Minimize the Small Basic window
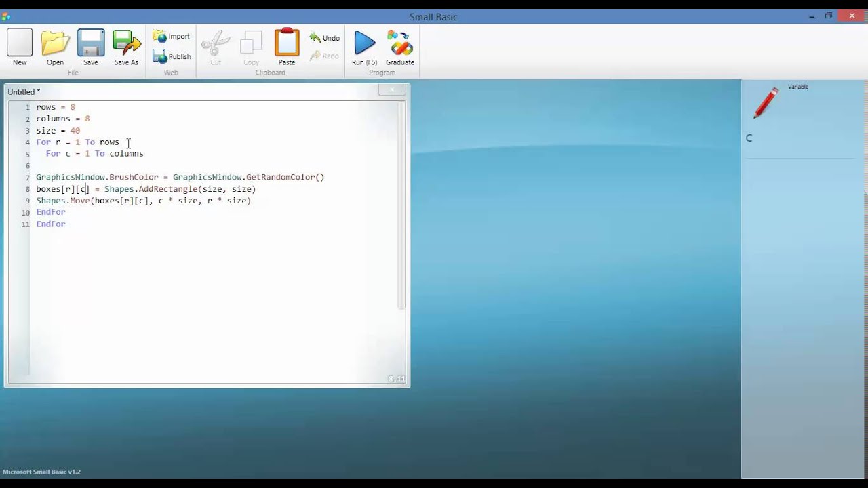The height and width of the screenshot is (488, 868). pyautogui.click(x=812, y=16)
